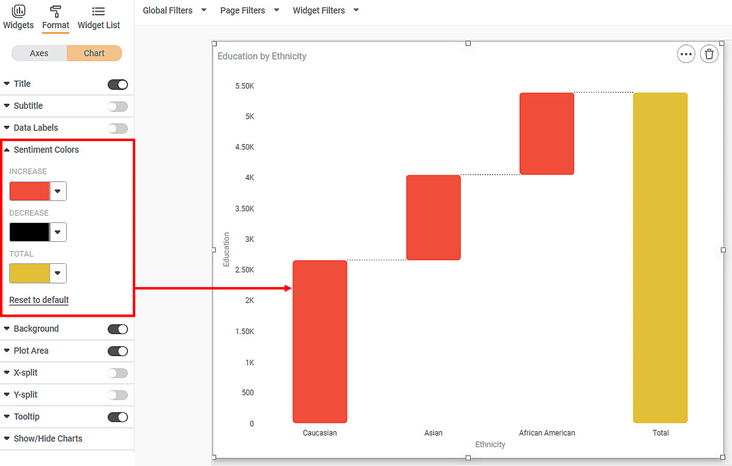Switch to the Axes tab
Image resolution: width=732 pixels, height=466 pixels.
(x=39, y=53)
